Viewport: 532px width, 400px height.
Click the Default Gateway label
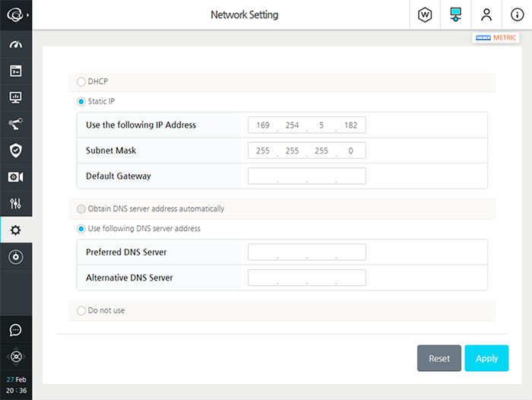(119, 176)
